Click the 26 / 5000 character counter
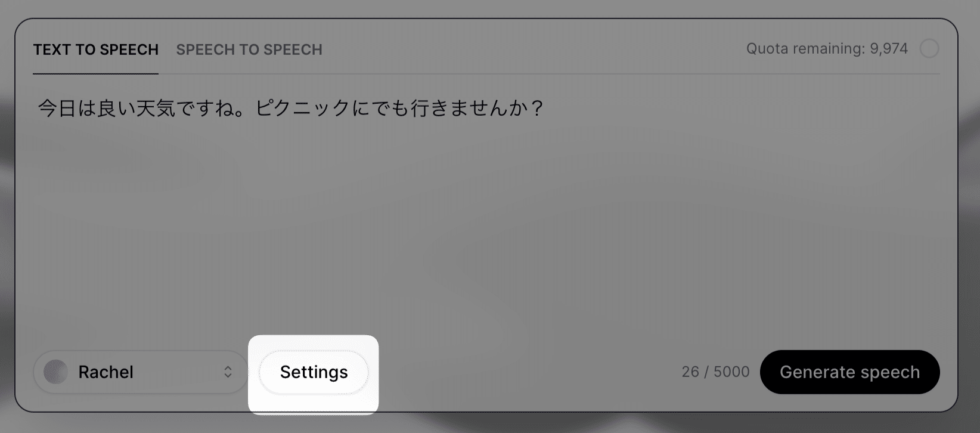This screenshot has height=433, width=980. [715, 372]
